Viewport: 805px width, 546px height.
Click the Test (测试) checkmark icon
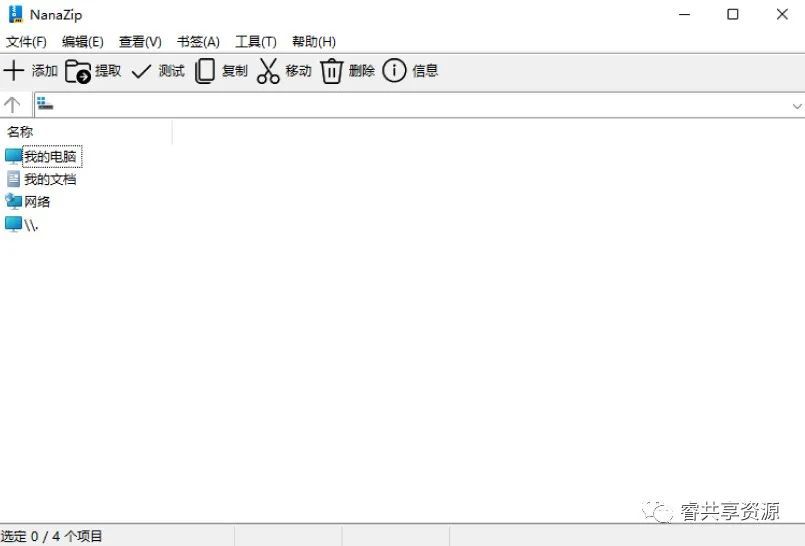(x=142, y=71)
